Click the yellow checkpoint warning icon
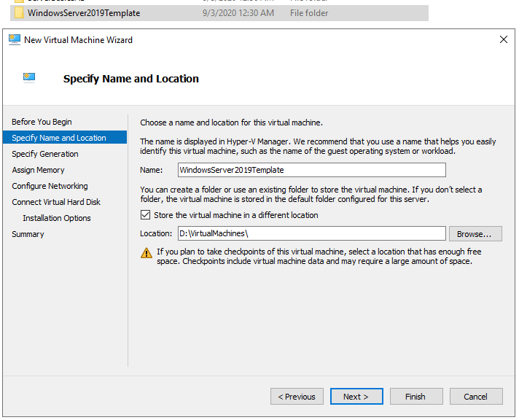The width and height of the screenshot is (519, 420). pos(147,253)
